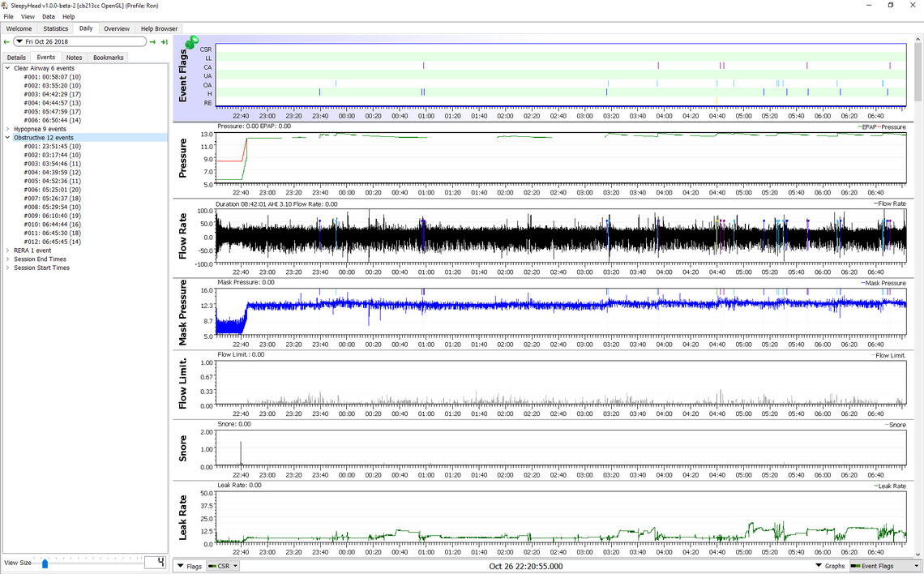Click the Event Flags graph title label

(182, 75)
